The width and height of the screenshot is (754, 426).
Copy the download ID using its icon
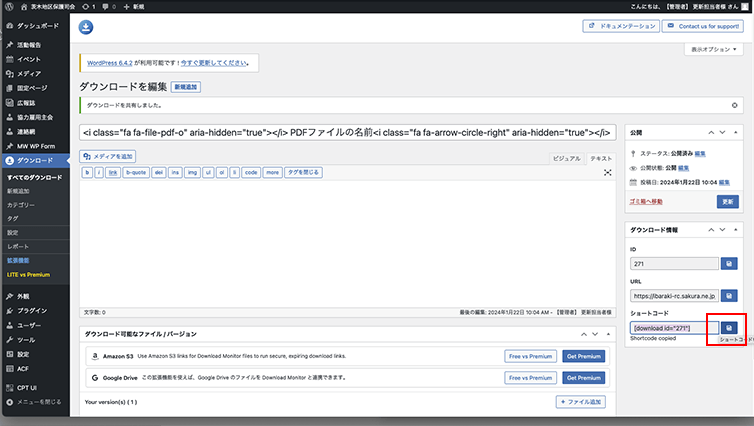point(728,264)
